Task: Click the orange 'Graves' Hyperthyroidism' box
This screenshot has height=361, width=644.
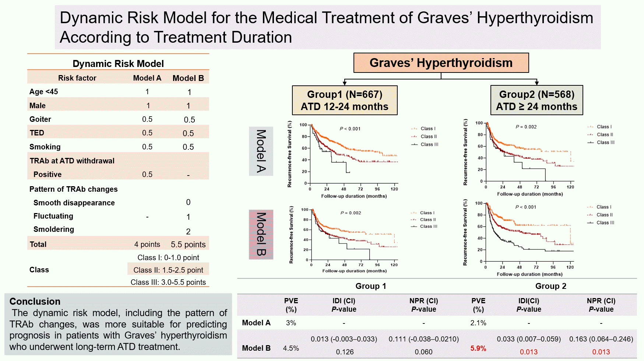Action: tap(441, 63)
